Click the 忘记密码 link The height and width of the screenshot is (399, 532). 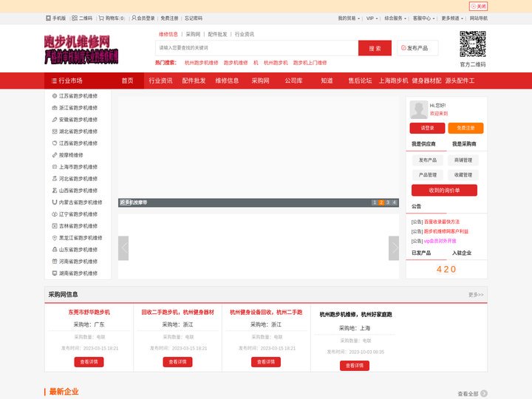tap(194, 18)
